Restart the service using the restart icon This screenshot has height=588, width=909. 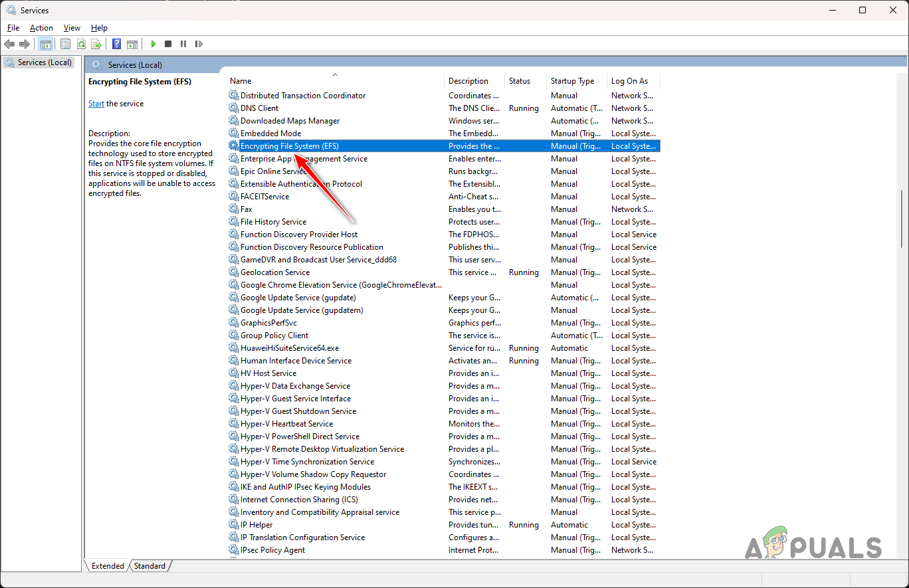[199, 44]
